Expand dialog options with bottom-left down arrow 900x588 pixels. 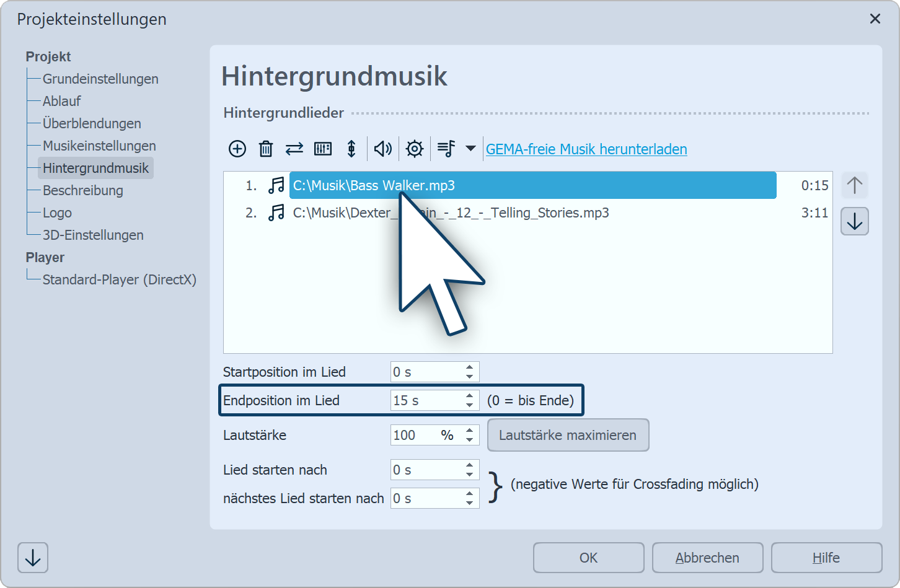tap(33, 558)
